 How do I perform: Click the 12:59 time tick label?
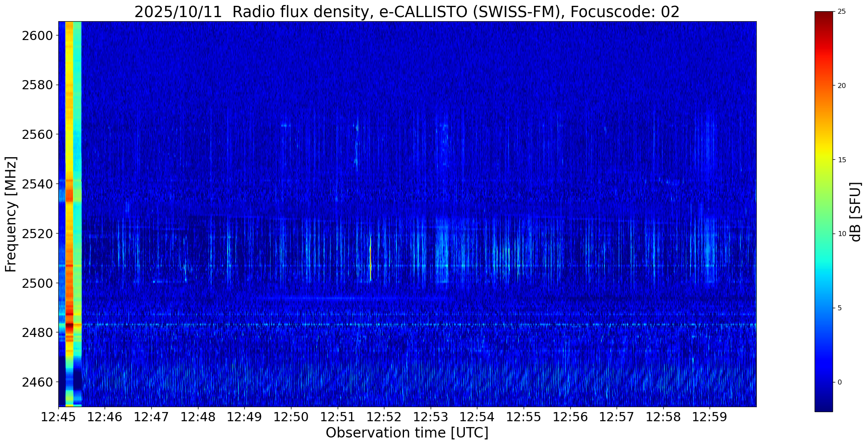tap(710, 417)
